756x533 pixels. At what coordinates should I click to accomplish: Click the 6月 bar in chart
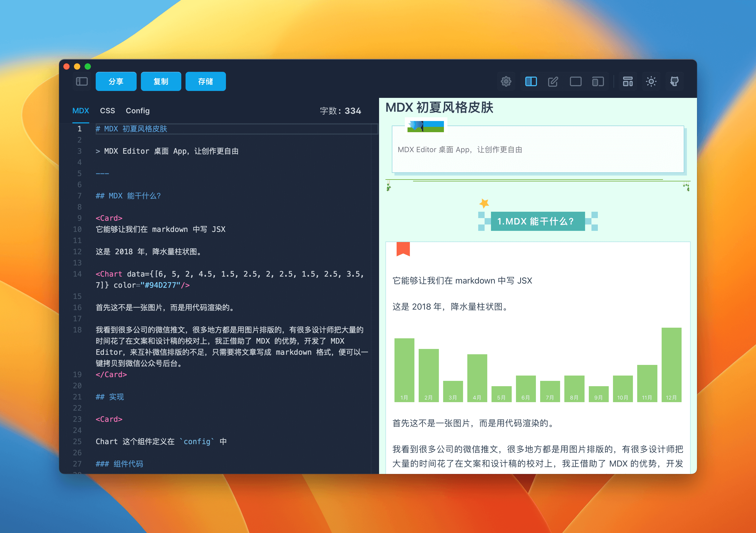click(x=526, y=389)
